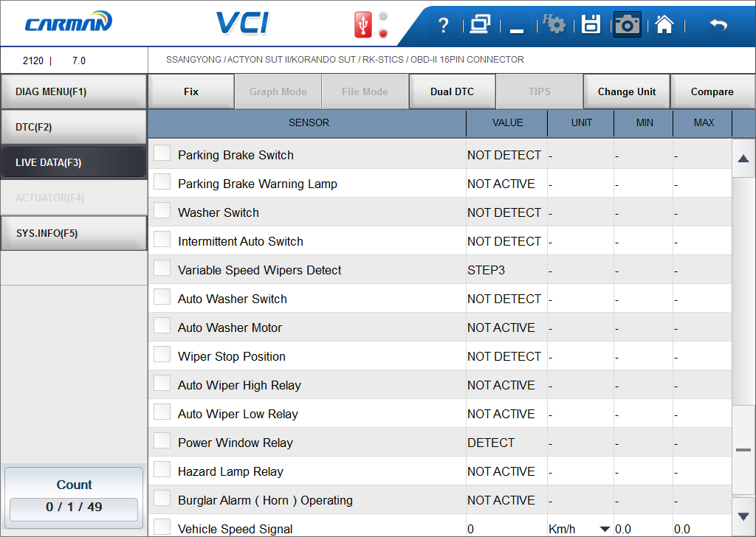Click the floppy disk save icon
Image resolution: width=756 pixels, height=537 pixels.
[x=591, y=24]
